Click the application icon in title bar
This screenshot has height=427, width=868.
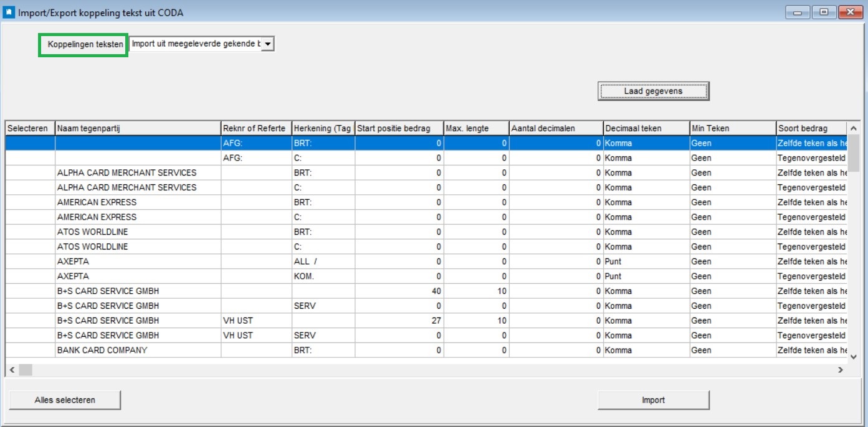[9, 12]
